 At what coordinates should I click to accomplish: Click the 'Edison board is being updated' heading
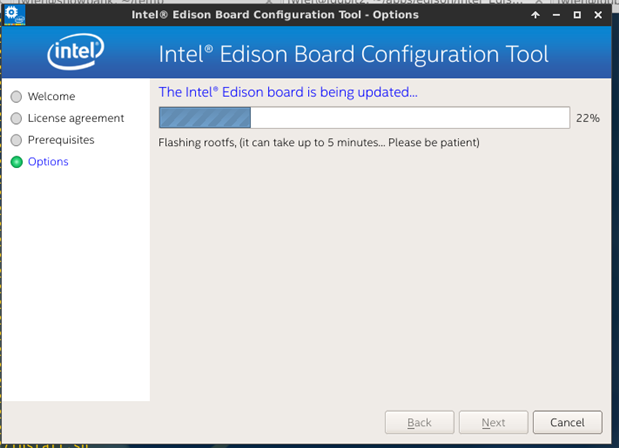288,93
